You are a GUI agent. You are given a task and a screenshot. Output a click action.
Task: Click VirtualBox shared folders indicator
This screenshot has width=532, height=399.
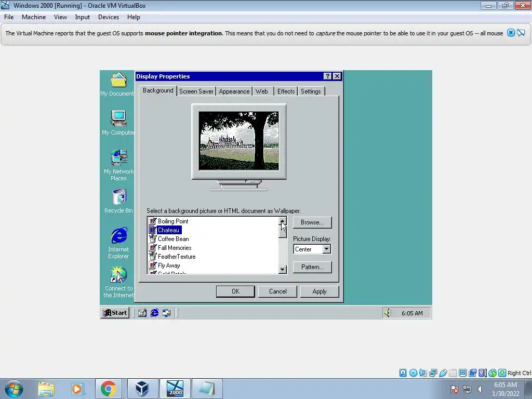click(453, 373)
